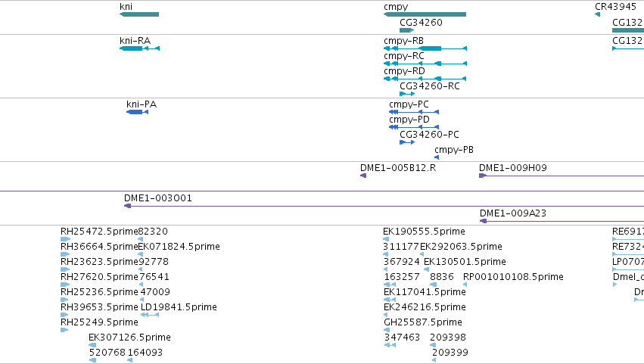644x364 pixels.
Task: Click the DME1-009A23 clone label
Action: 513,213
